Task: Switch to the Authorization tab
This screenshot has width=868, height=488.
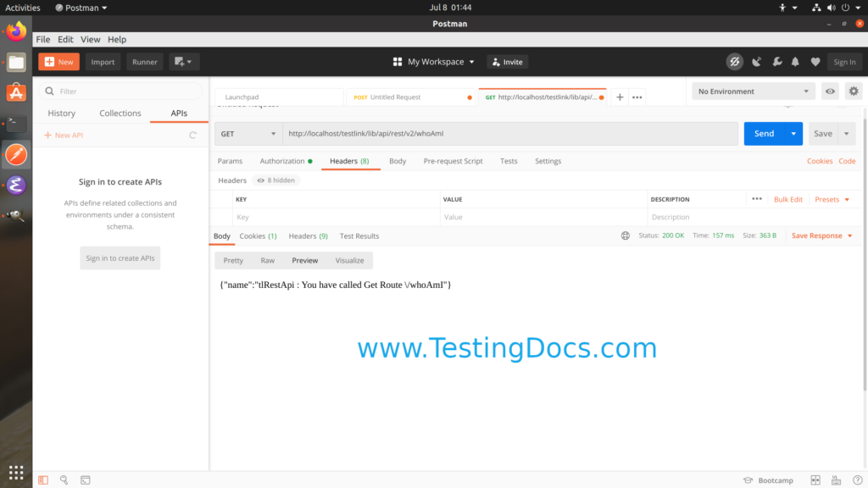Action: click(x=281, y=160)
